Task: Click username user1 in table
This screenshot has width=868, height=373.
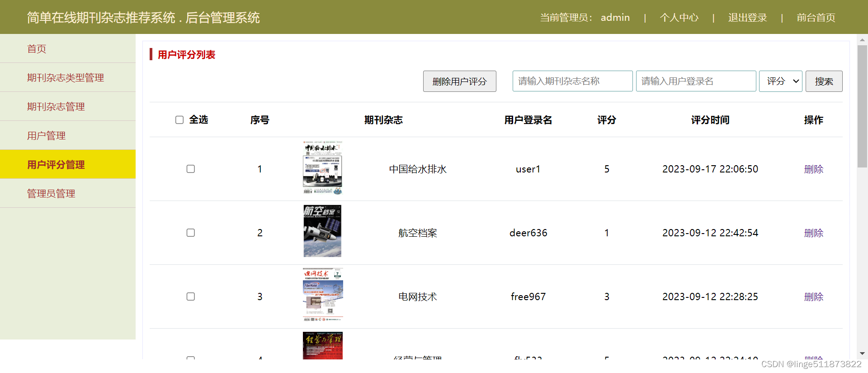Action: point(528,169)
